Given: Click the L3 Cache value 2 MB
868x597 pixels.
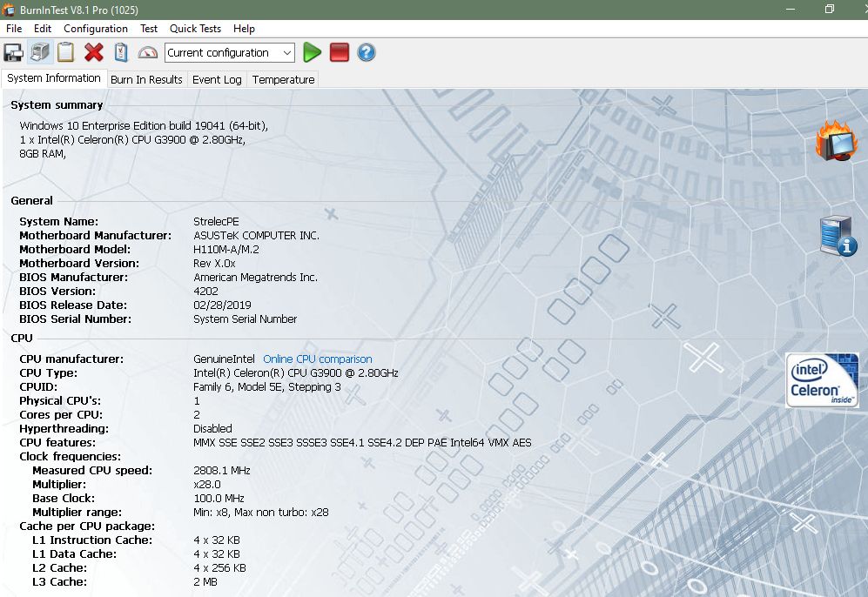Looking at the screenshot, I should pyautogui.click(x=205, y=581).
